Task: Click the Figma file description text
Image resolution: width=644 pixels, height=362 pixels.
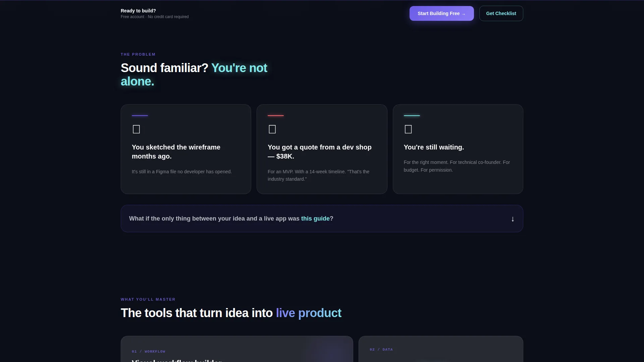Action: [182, 172]
